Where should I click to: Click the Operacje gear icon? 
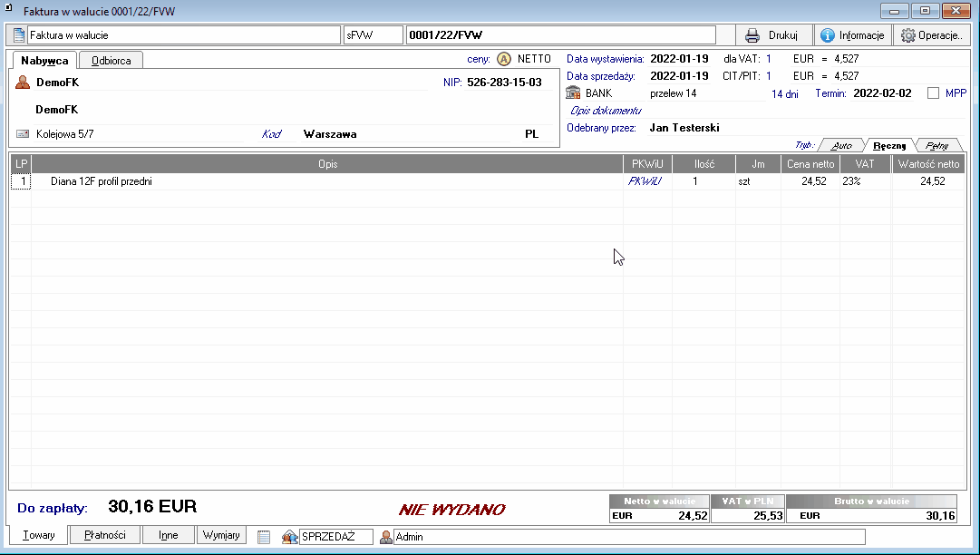(907, 35)
